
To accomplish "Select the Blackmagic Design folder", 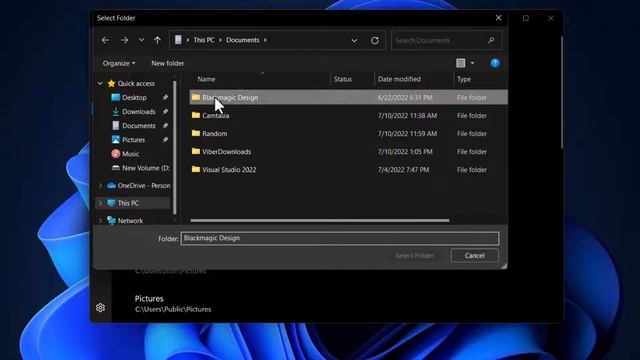I will (x=349, y=98).
